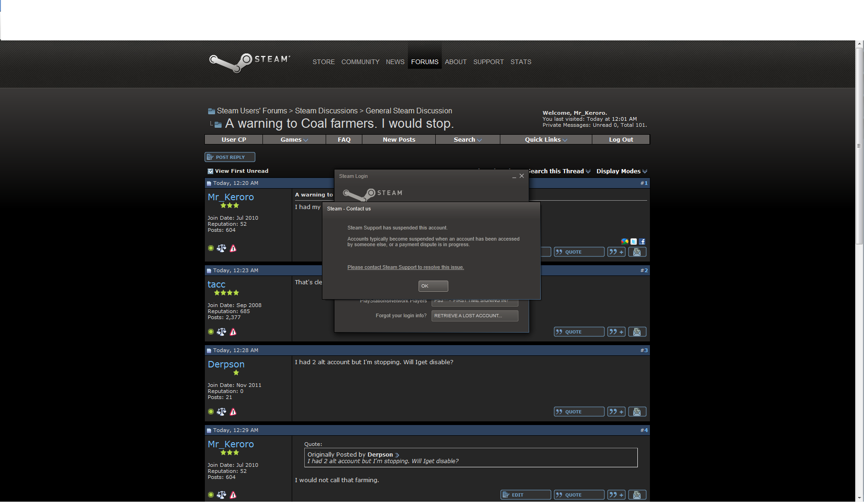The image size is (865, 504).
Task: Click the Steam logo in the page header
Action: [x=249, y=63]
